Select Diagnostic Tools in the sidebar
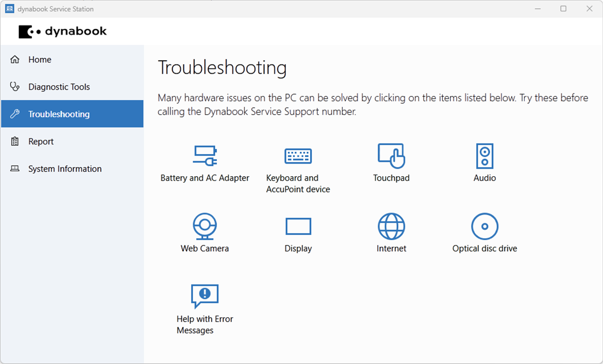Viewport: 603px width, 364px height. [x=59, y=86]
